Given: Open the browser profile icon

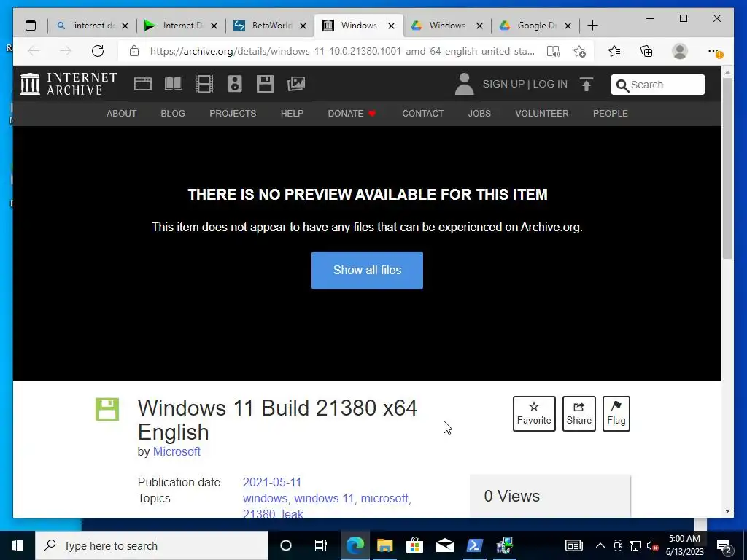Looking at the screenshot, I should [x=680, y=51].
